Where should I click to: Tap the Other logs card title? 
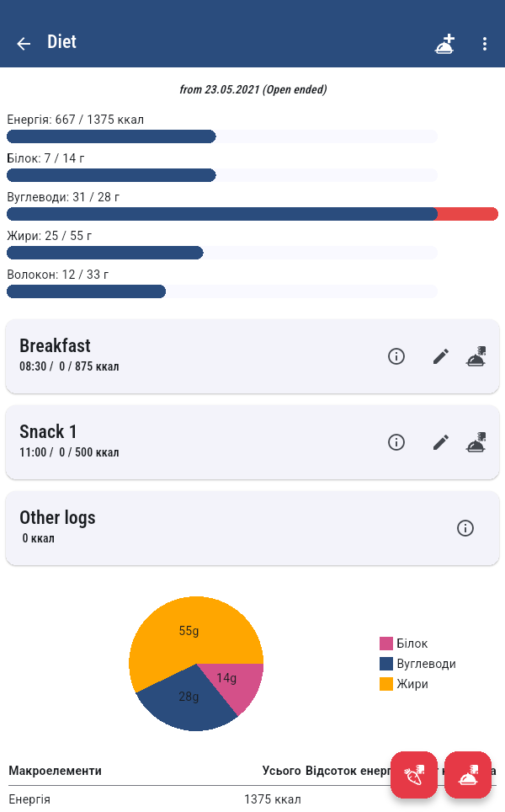57,517
